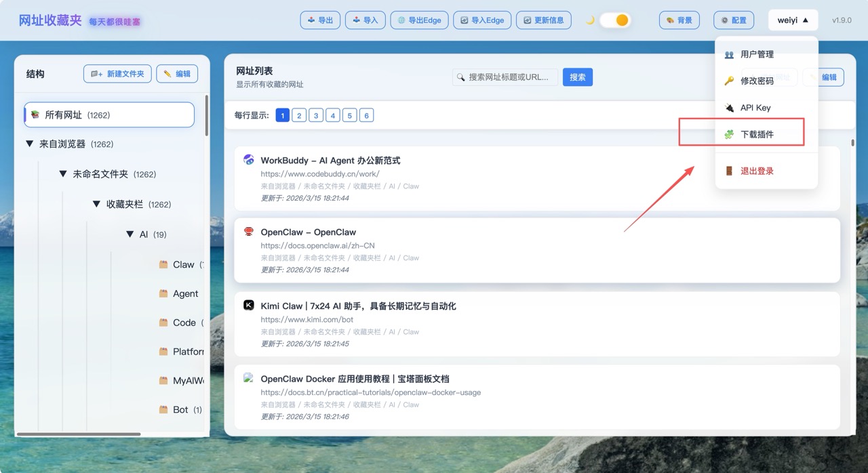This screenshot has width=868, height=473.
Task: Click the 导出Edge button
Action: (419, 20)
